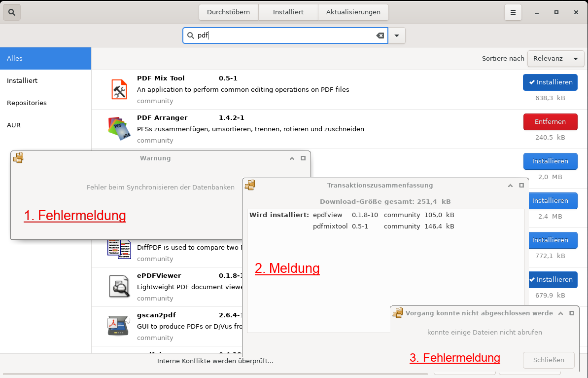The height and width of the screenshot is (378, 588).
Task: Select Repositories in the sidebar
Action: (x=45, y=103)
